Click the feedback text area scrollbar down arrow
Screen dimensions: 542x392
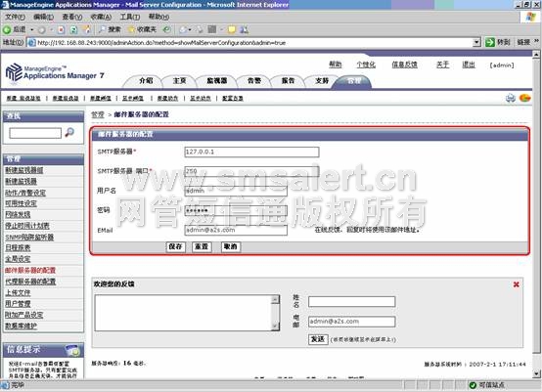pyautogui.click(x=276, y=327)
